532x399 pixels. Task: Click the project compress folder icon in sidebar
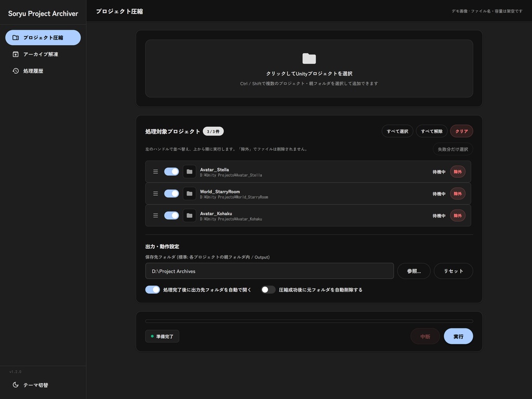tap(16, 37)
